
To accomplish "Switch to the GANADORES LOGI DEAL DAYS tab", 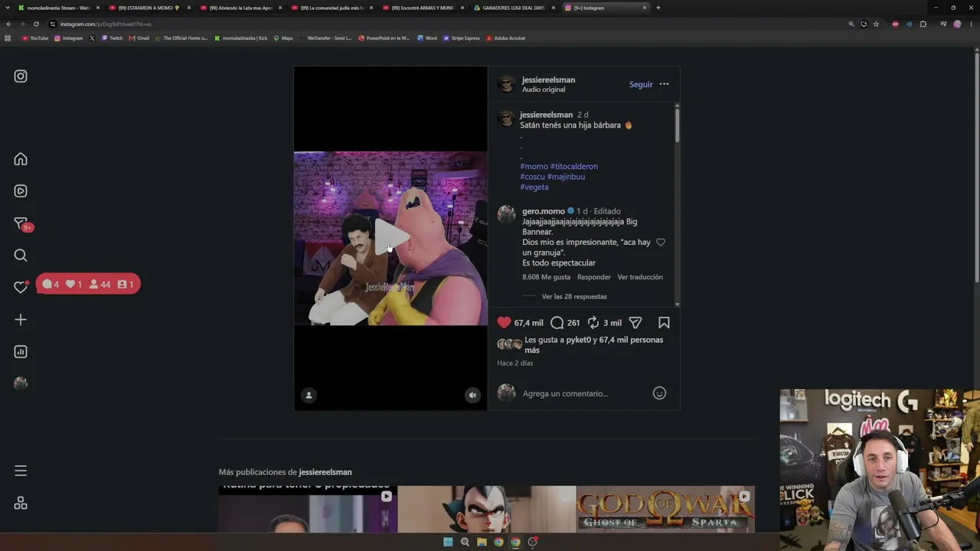I will click(514, 8).
